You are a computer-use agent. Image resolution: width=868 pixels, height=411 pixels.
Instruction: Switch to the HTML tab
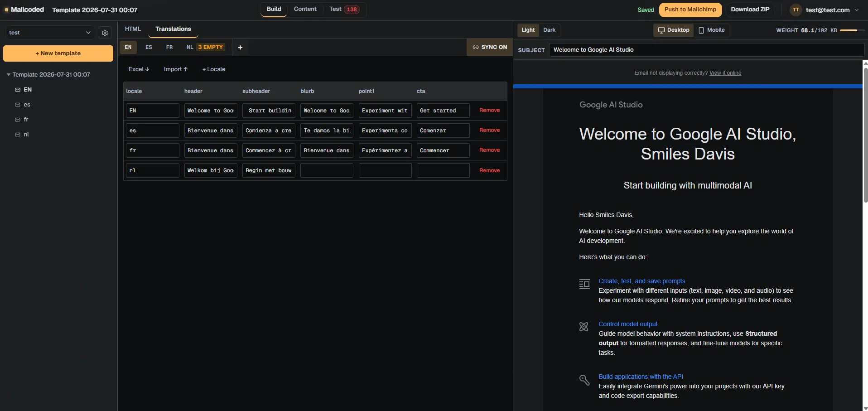click(x=133, y=29)
